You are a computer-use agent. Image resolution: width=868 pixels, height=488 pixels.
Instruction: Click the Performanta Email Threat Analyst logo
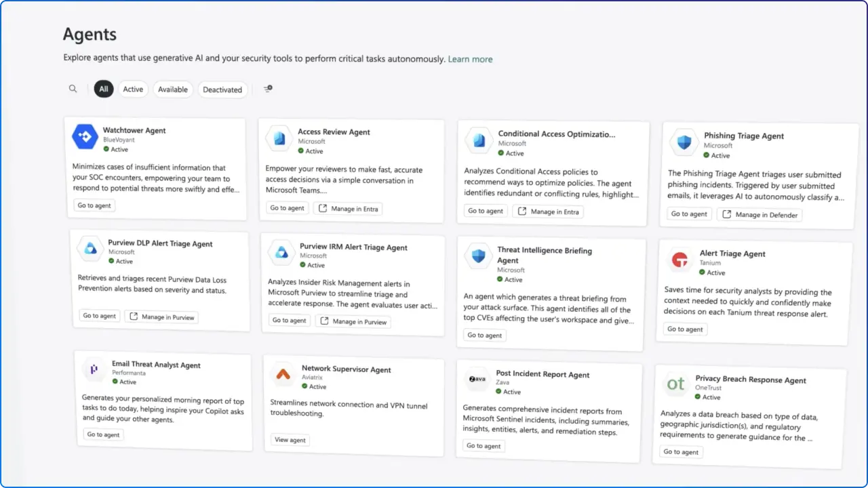click(94, 369)
